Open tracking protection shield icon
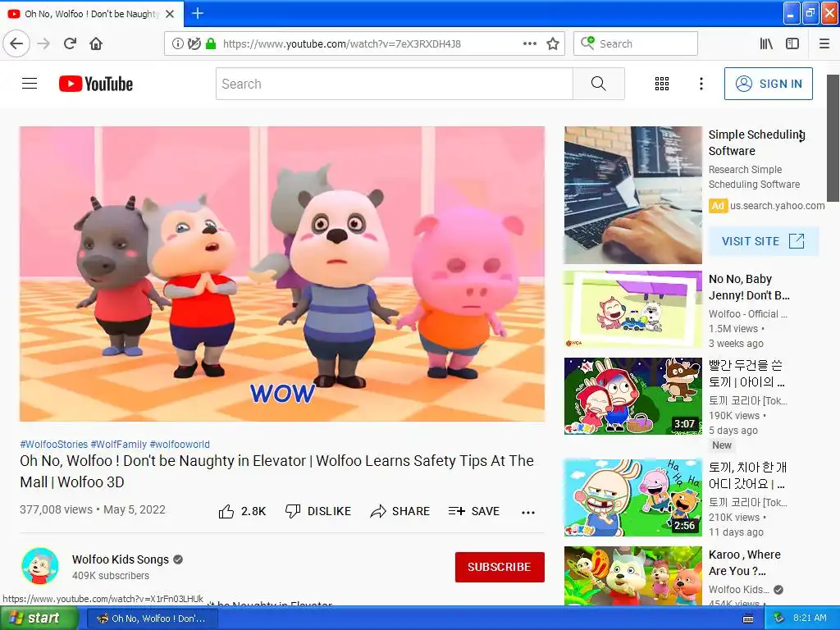Screen dimensions: 840x630 pyautogui.click(x=194, y=43)
